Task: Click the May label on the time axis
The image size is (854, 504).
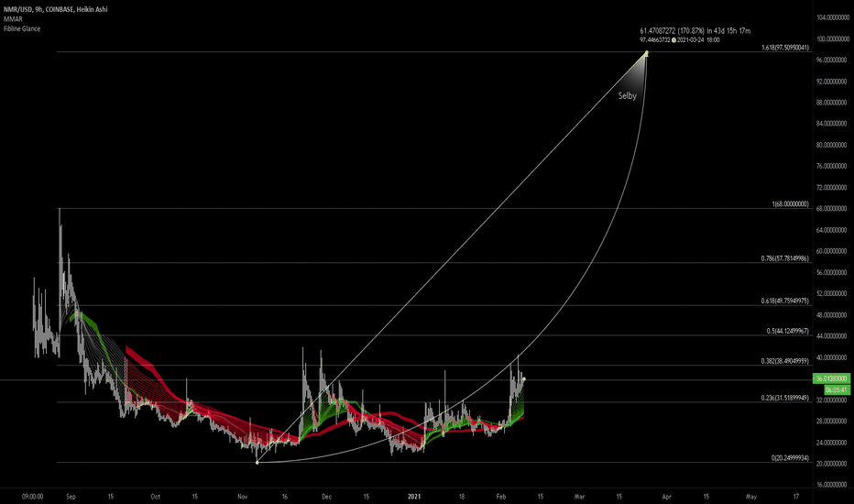Action: click(751, 497)
